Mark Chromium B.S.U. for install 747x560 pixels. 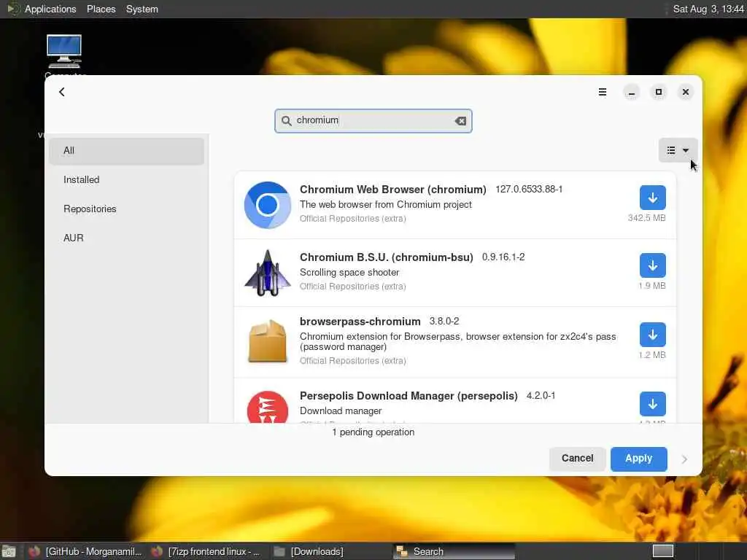tap(652, 265)
